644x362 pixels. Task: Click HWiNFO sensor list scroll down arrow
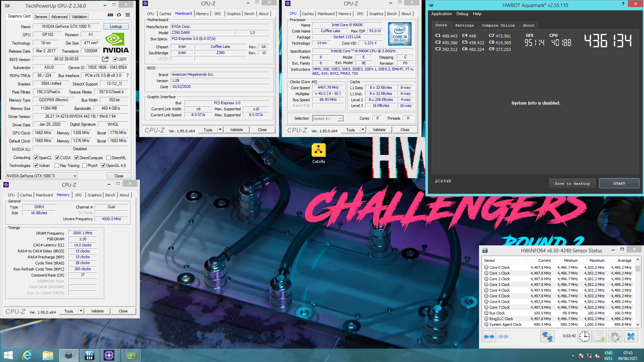click(x=638, y=325)
